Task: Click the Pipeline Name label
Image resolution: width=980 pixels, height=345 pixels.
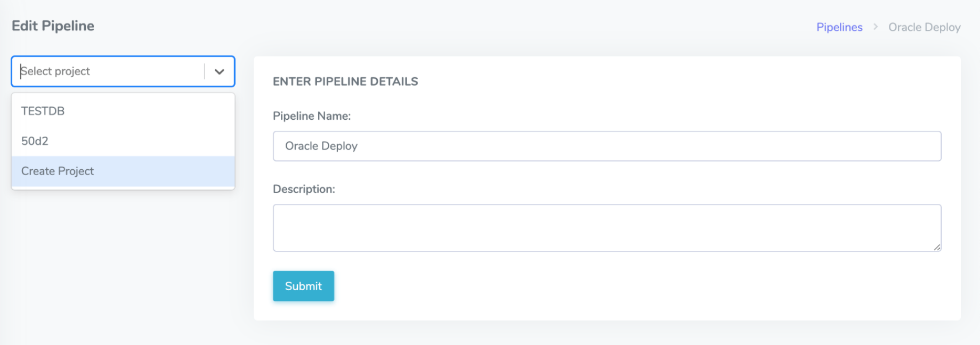Action: pyautogui.click(x=312, y=116)
